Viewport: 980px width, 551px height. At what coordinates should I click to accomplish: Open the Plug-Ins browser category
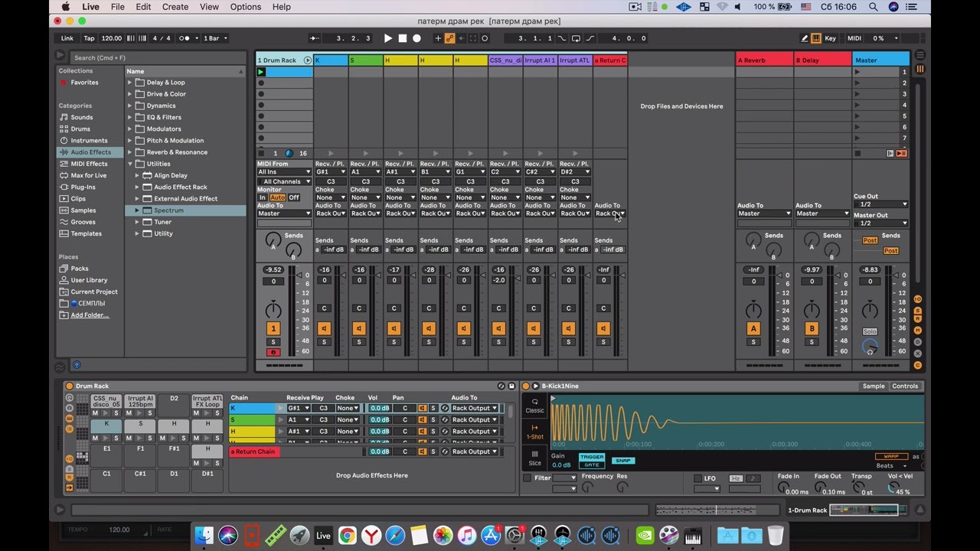[83, 187]
